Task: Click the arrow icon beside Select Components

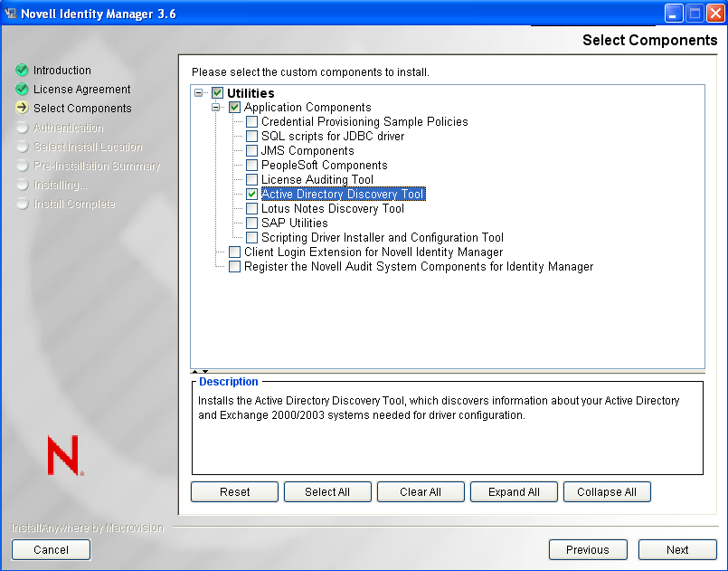Action: 22,108
